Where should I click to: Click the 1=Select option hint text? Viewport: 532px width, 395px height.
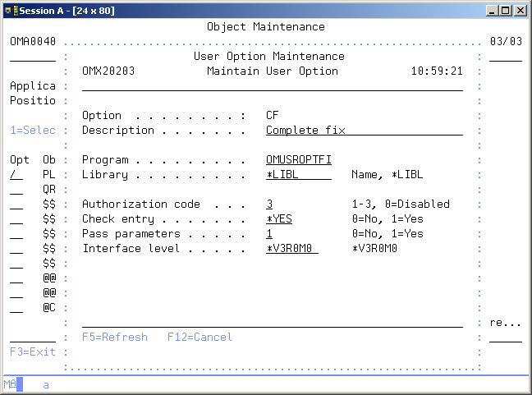pos(33,131)
